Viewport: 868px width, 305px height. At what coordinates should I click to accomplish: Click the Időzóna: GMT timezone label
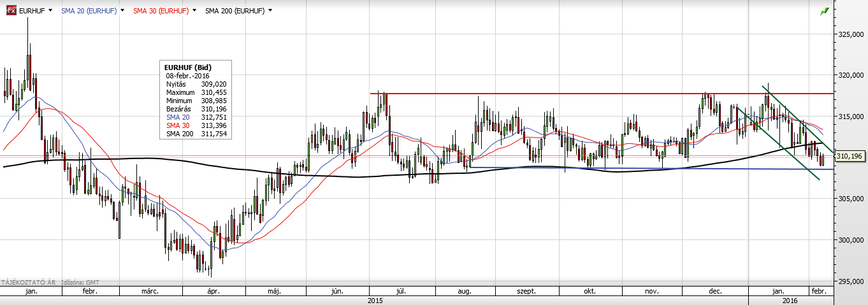(x=82, y=281)
